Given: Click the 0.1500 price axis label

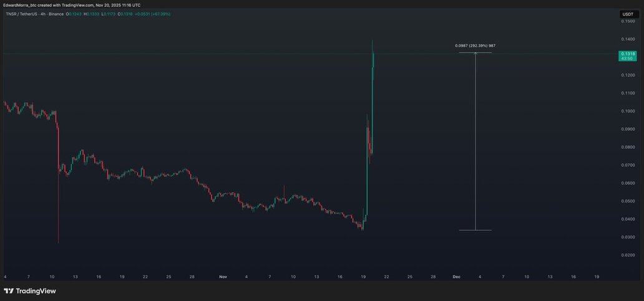Looking at the screenshot, I should [627, 21].
